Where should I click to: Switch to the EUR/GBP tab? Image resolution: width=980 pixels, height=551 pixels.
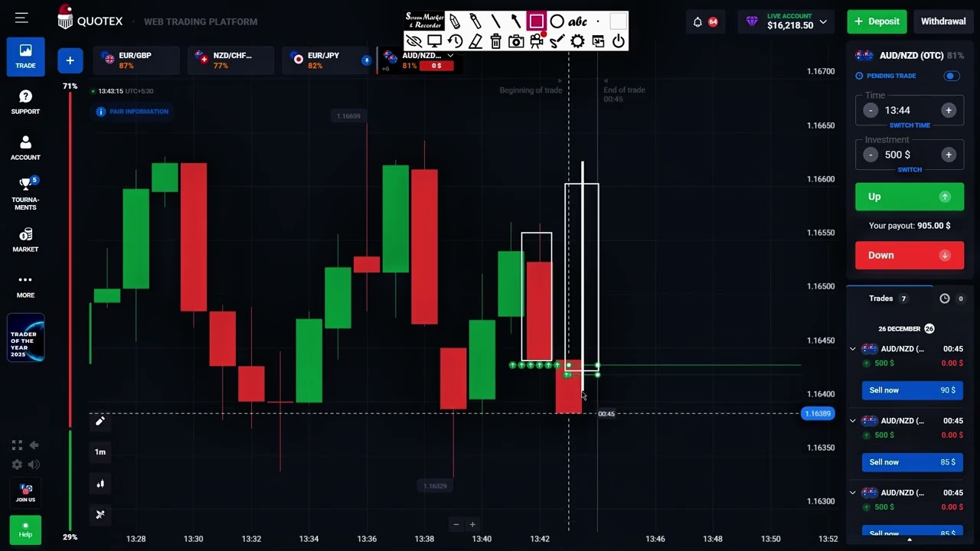pos(136,60)
